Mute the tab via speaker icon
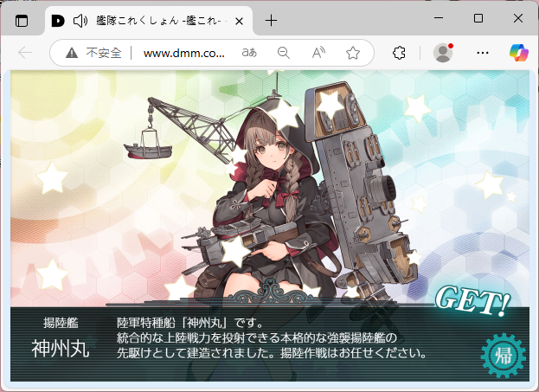Viewport: 539px width, 392px height. (80, 21)
